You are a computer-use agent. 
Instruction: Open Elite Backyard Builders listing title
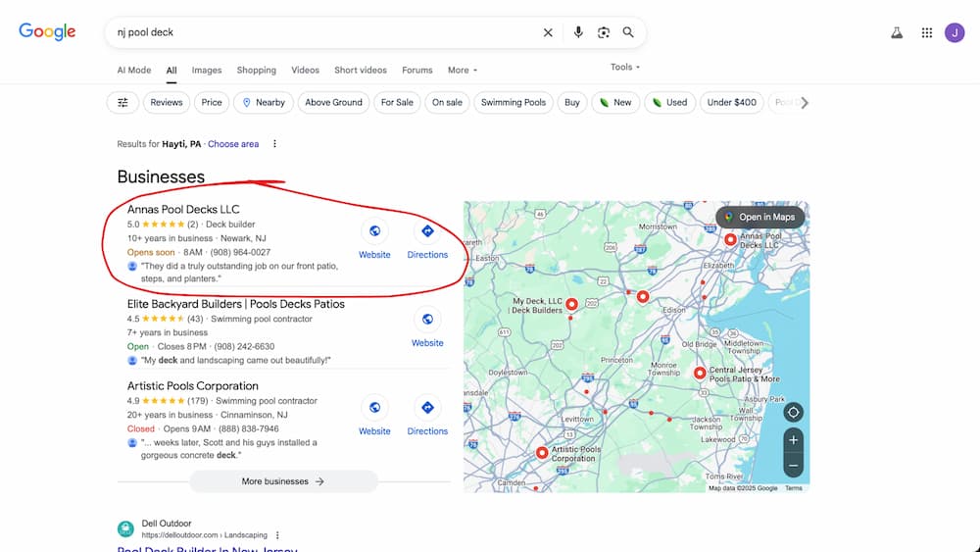235,304
